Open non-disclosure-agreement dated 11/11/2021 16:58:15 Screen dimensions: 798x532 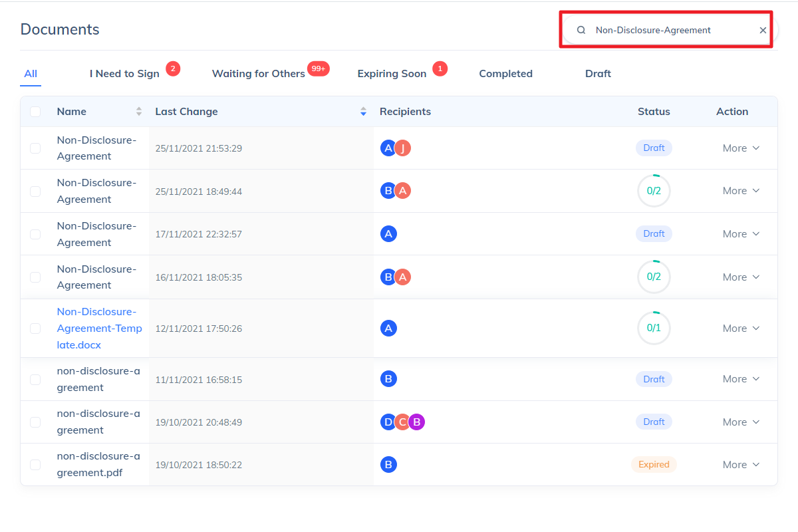coord(98,379)
